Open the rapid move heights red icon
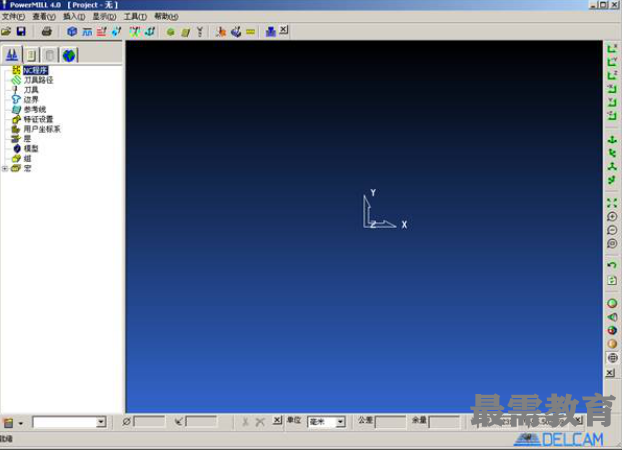Image resolution: width=622 pixels, height=450 pixels. [x=102, y=31]
